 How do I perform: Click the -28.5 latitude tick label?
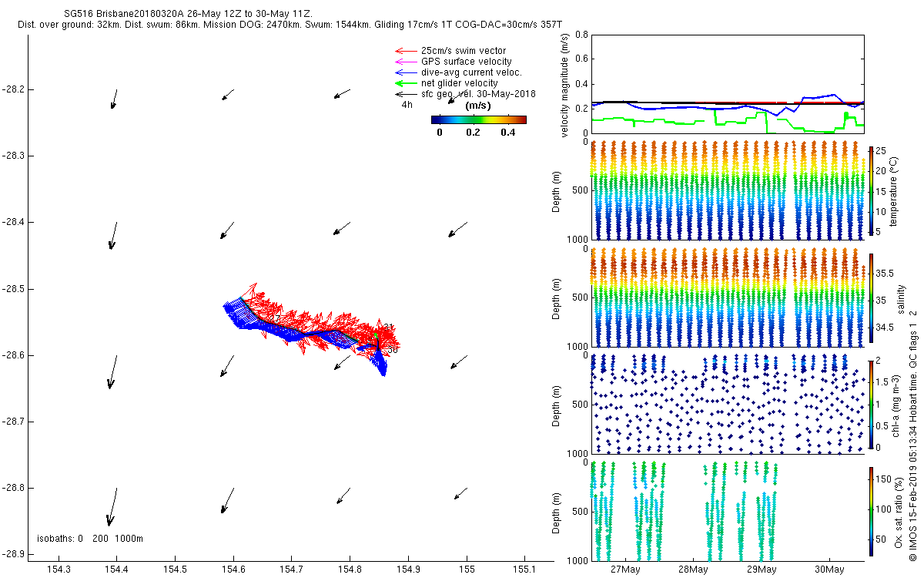(x=13, y=289)
